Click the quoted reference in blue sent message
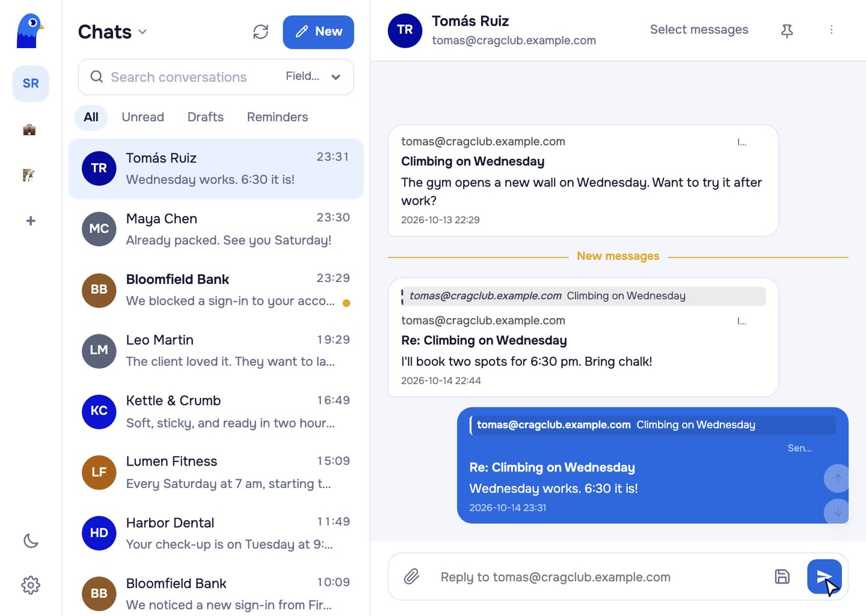 [x=653, y=425]
